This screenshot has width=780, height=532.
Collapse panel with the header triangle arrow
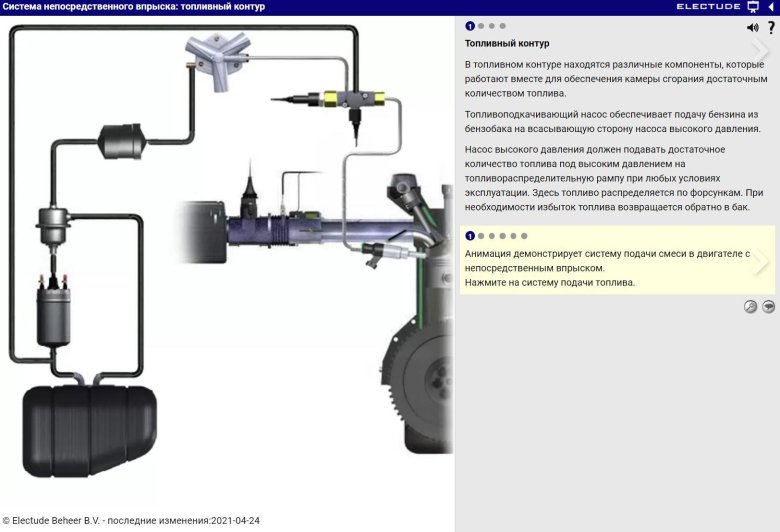click(771, 6)
